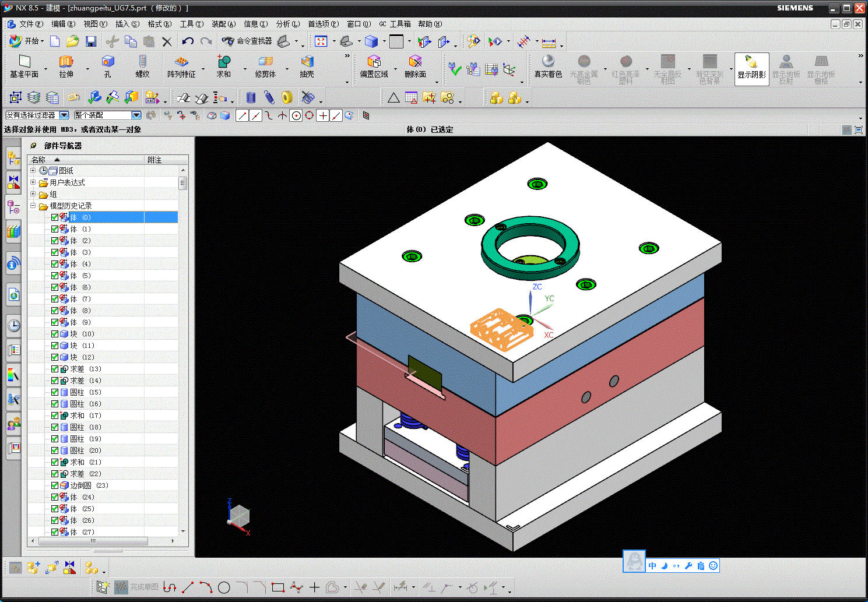Viewport: 868px width, 602px height.
Task: Select the 孔 hole tool
Action: click(x=108, y=66)
